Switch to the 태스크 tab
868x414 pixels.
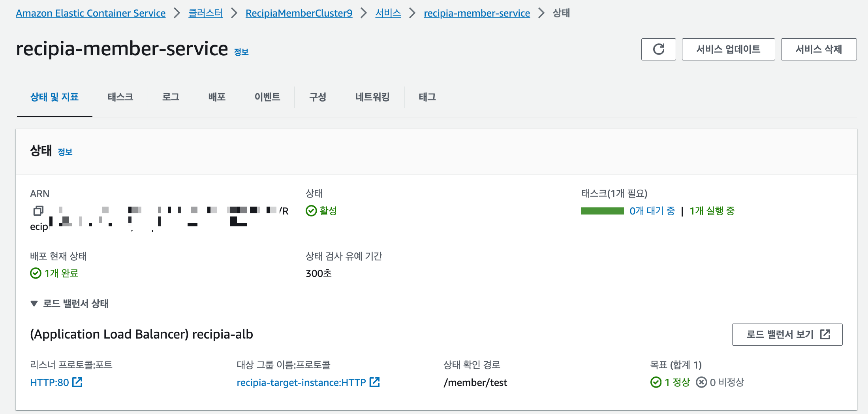(120, 97)
